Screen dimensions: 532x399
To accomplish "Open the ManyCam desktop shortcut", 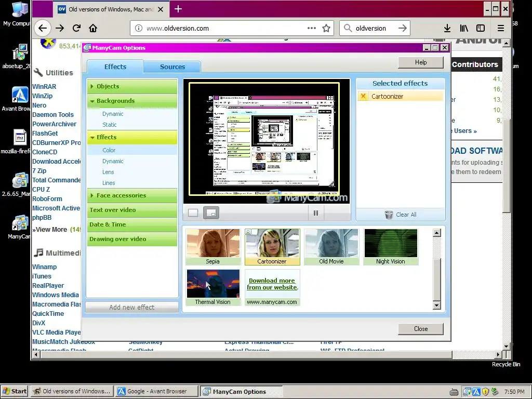I will click(19, 228).
